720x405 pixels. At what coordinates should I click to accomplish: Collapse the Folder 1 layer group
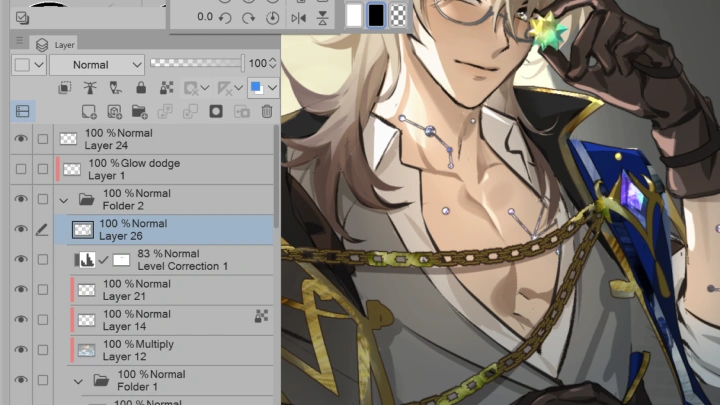78,380
